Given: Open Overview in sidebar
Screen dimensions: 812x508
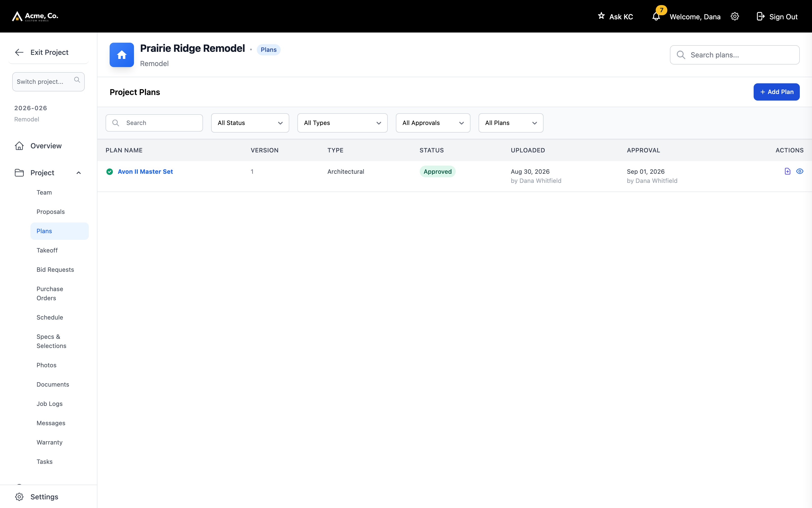Looking at the screenshot, I should tap(46, 146).
